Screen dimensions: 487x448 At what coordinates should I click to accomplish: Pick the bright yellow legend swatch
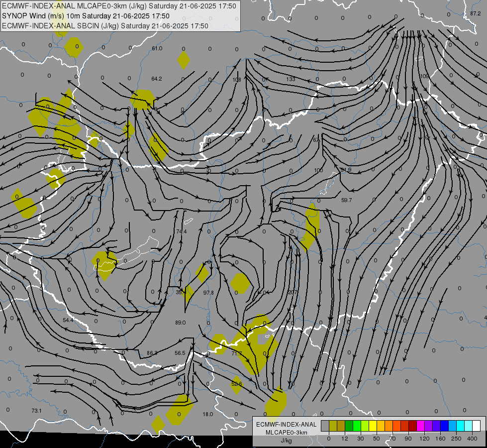pyautogui.click(x=373, y=426)
